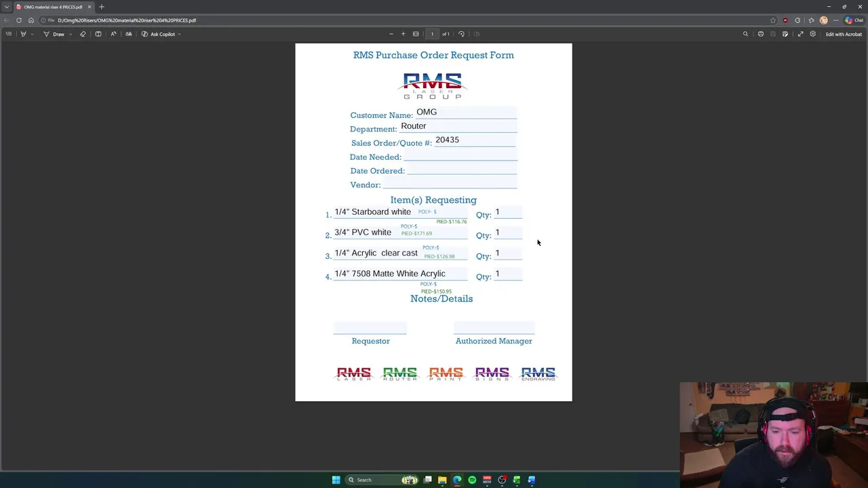Activate the Draw tool

tap(54, 34)
